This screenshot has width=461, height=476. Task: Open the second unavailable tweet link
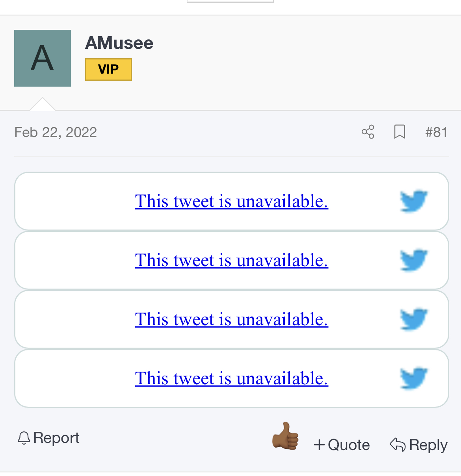coord(231,260)
